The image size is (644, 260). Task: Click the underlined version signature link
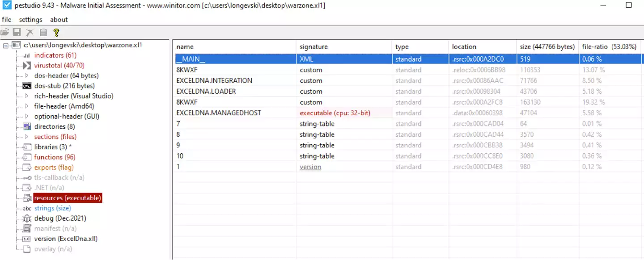[x=310, y=167]
